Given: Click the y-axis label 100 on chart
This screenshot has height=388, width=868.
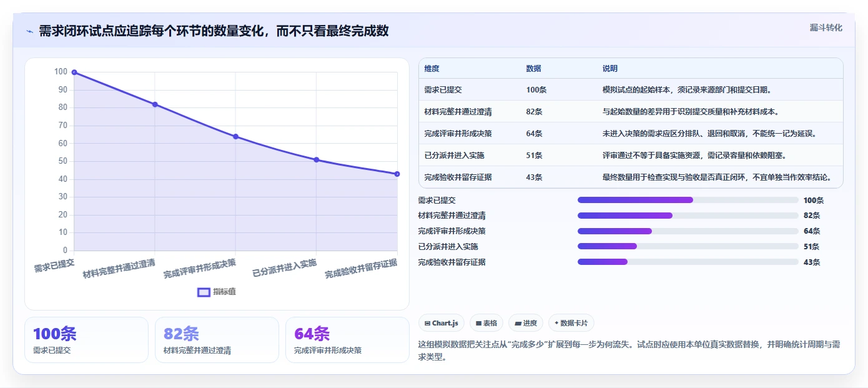Looking at the screenshot, I should pos(61,72).
